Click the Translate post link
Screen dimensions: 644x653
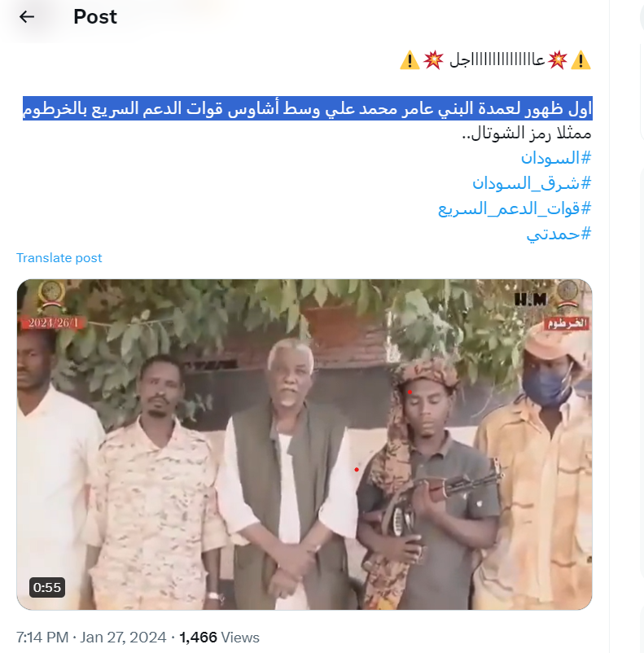59,258
